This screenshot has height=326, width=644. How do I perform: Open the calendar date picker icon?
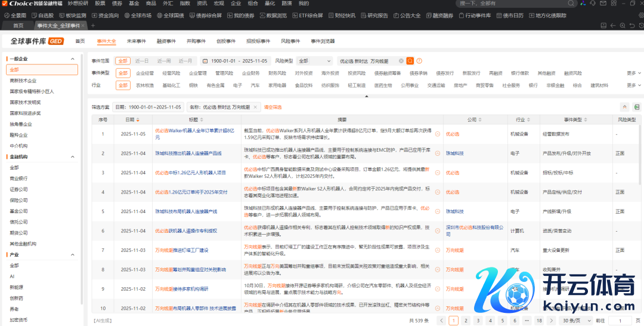(x=205, y=61)
